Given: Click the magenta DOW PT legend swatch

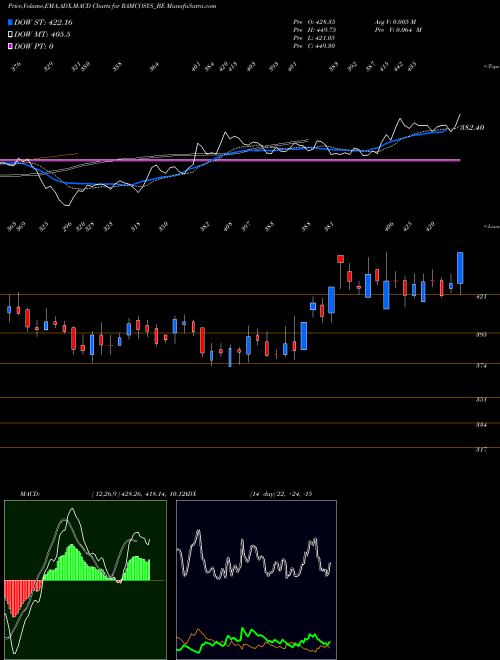Looking at the screenshot, I should (10, 46).
